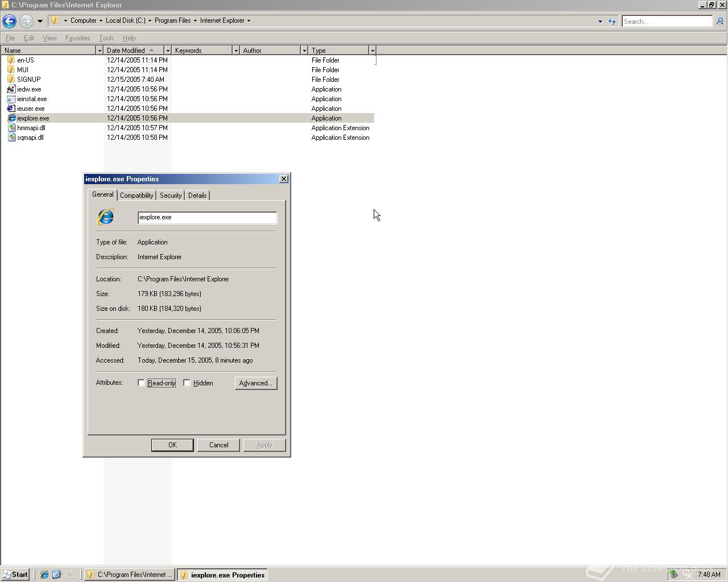Click the Author column header

point(271,51)
